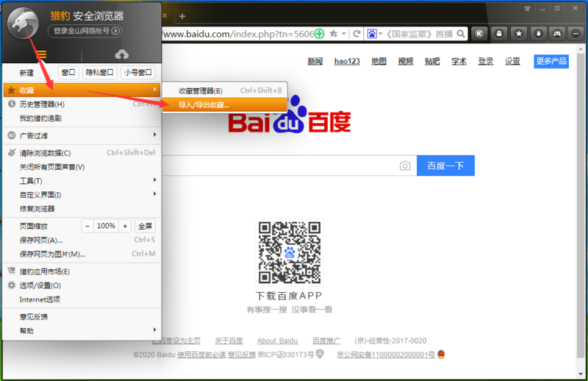Click 全屏 fullscreen button

(145, 226)
